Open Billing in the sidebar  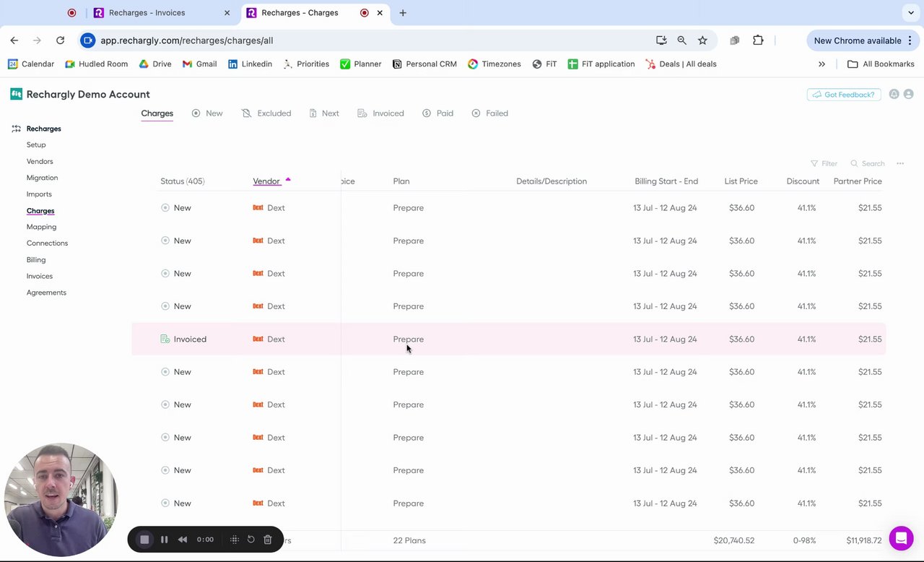36,260
